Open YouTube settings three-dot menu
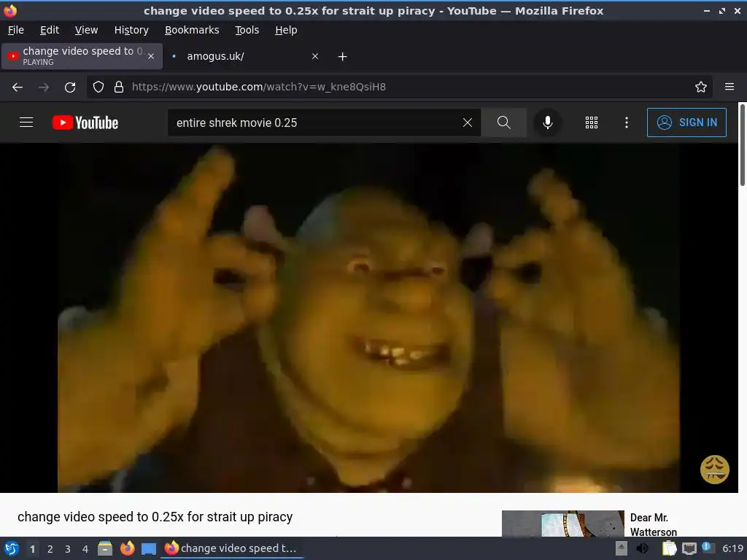 [627, 122]
